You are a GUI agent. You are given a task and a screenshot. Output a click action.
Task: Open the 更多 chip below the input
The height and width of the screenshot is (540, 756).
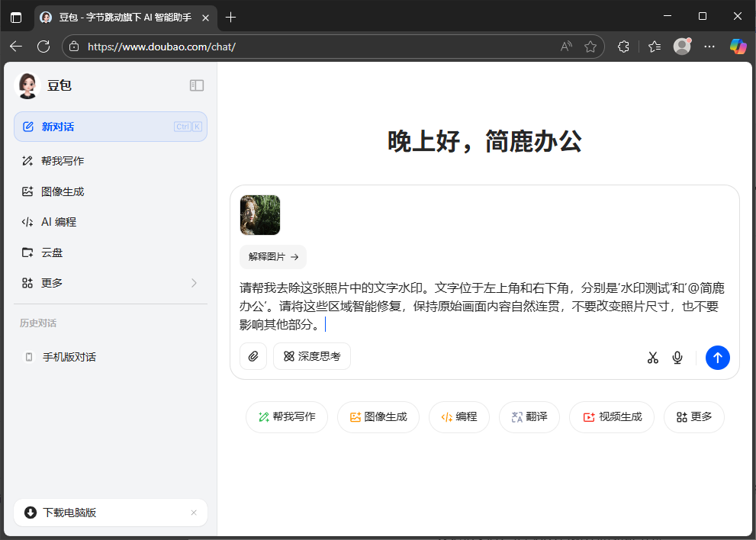693,417
